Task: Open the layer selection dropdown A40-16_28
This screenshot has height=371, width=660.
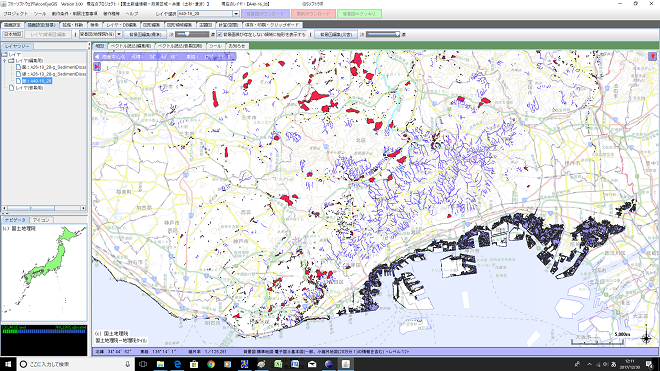Action: 208,14
